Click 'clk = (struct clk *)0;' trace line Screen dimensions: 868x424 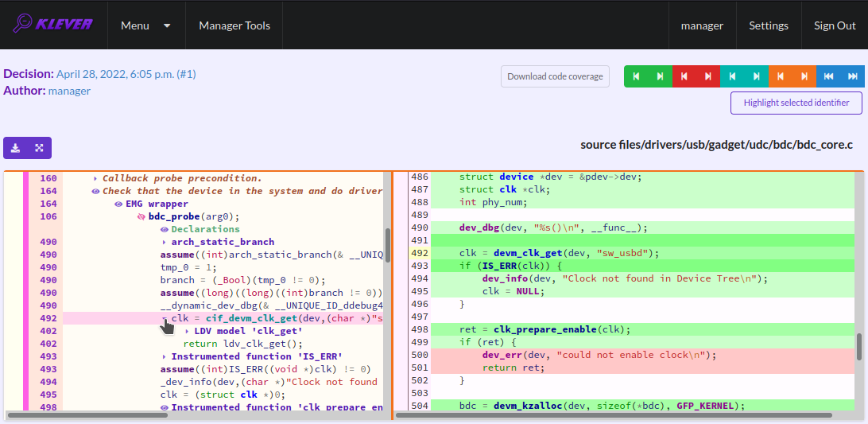coord(223,395)
